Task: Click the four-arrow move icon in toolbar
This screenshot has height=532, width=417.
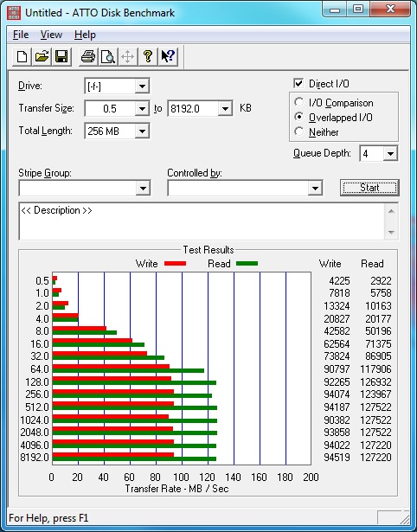Action: 127,56
